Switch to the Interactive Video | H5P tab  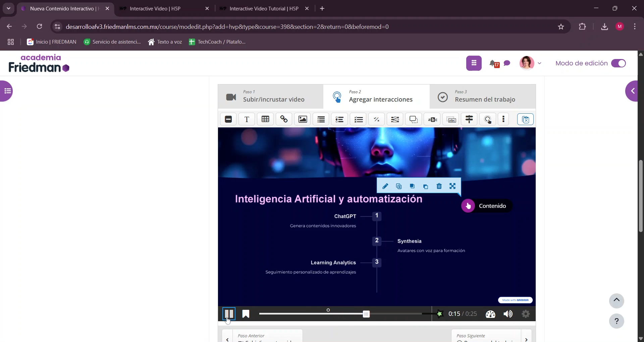pyautogui.click(x=165, y=9)
